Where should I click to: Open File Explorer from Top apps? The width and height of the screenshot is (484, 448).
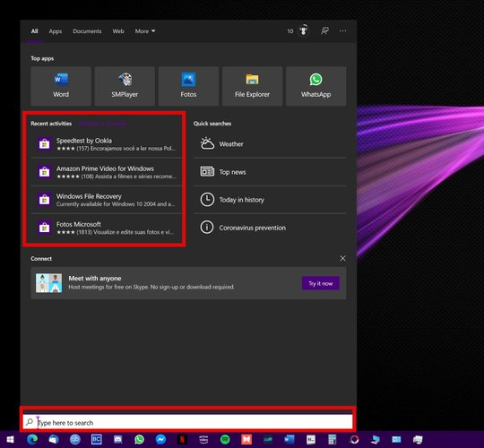coord(252,86)
